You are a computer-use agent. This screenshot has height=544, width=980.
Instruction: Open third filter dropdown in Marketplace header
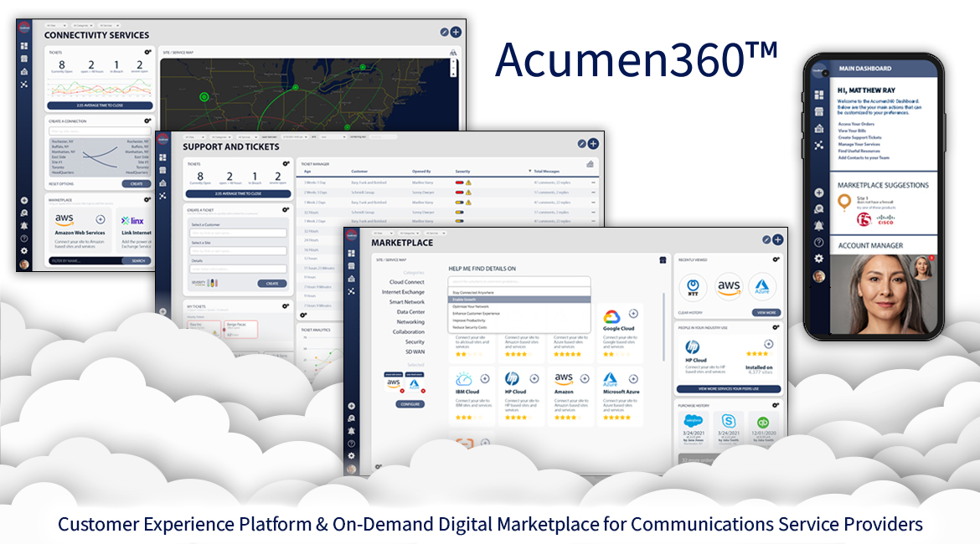435,233
